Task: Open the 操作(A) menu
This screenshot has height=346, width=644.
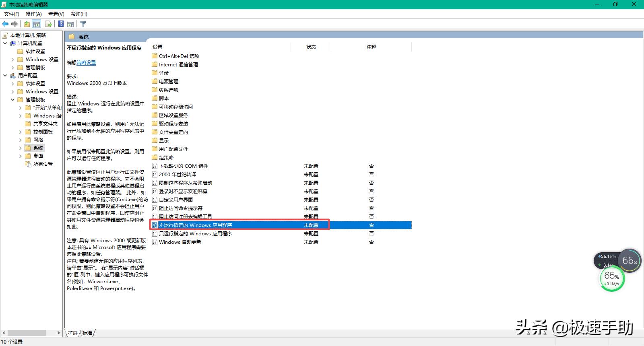Action: click(34, 14)
